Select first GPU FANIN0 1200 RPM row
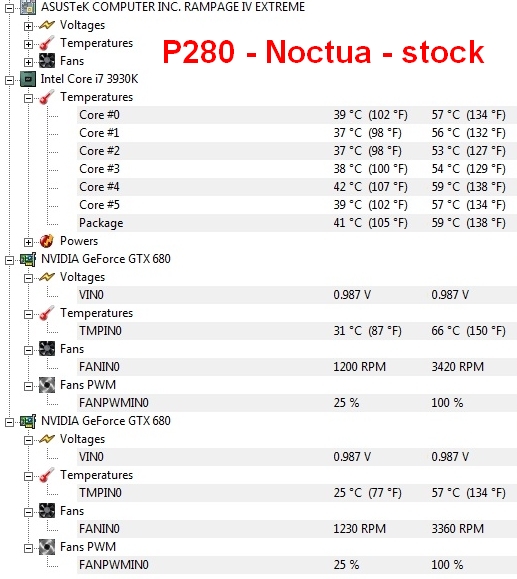 tap(297, 367)
